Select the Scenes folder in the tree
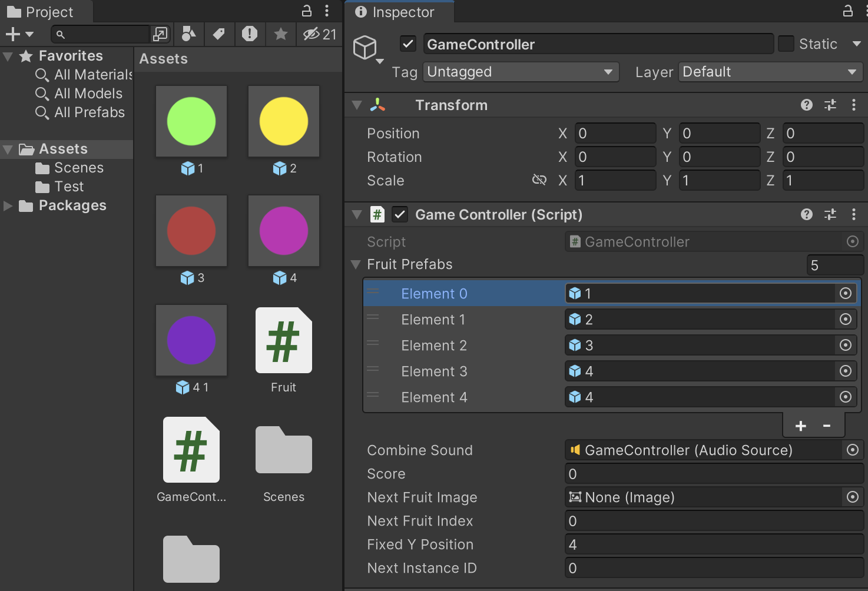Image resolution: width=868 pixels, height=591 pixels. [78, 168]
